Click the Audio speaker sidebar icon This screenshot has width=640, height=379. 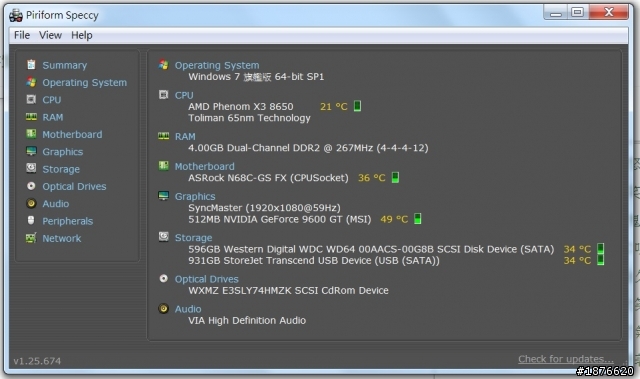pyautogui.click(x=31, y=203)
